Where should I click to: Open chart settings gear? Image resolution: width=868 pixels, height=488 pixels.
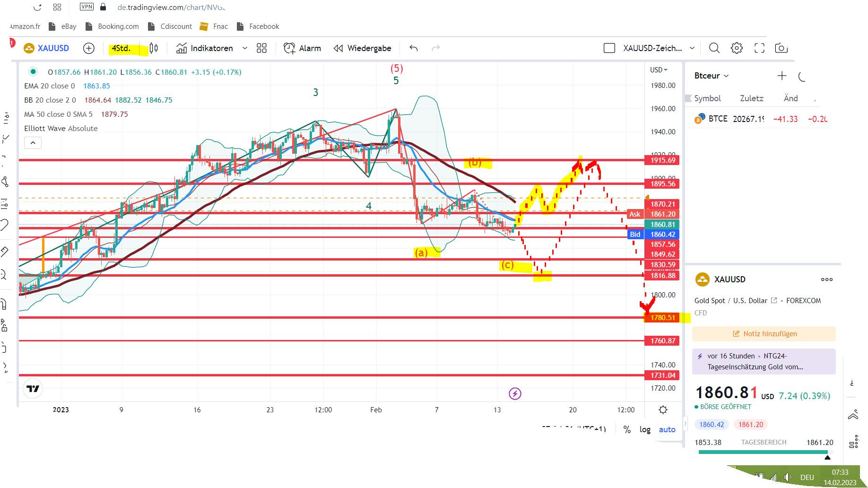point(737,48)
